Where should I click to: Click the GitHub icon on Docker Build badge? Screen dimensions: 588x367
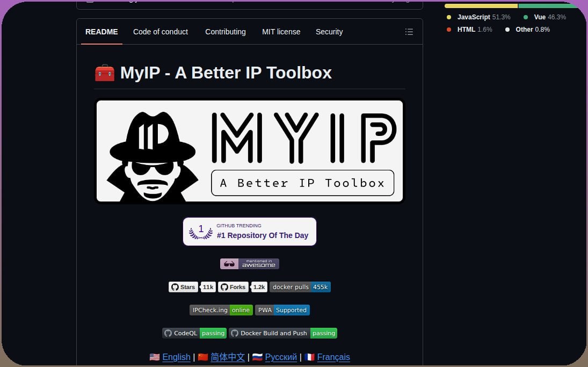pyautogui.click(x=235, y=333)
